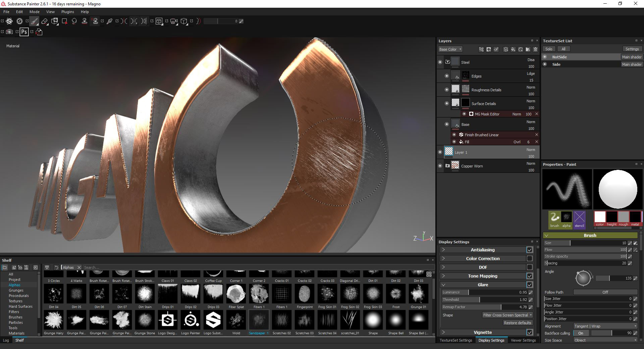644x349 pixels.
Task: Click Restore defaults in Glare
Action: pos(518,323)
